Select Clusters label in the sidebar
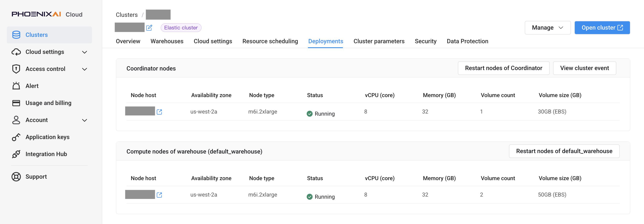The width and height of the screenshot is (644, 224). [36, 35]
